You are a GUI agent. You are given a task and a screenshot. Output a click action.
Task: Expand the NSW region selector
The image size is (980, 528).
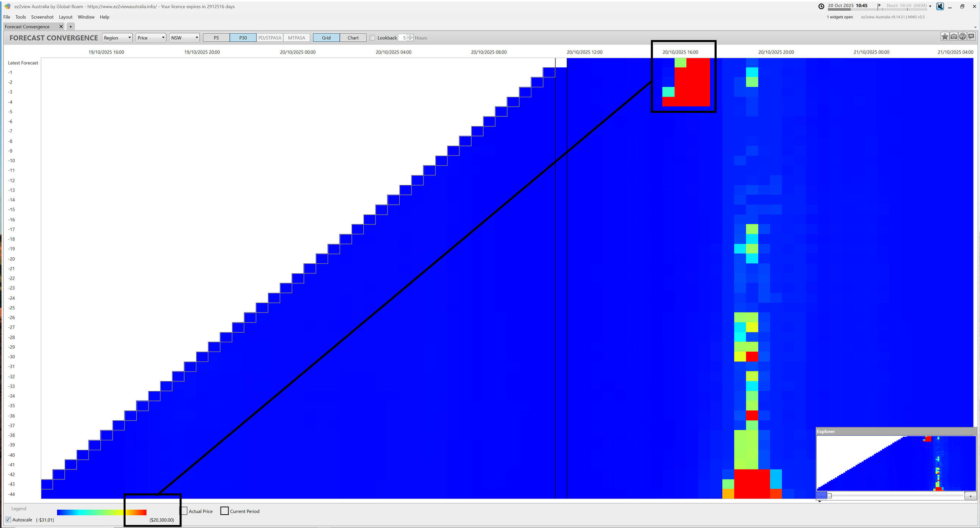click(x=185, y=38)
